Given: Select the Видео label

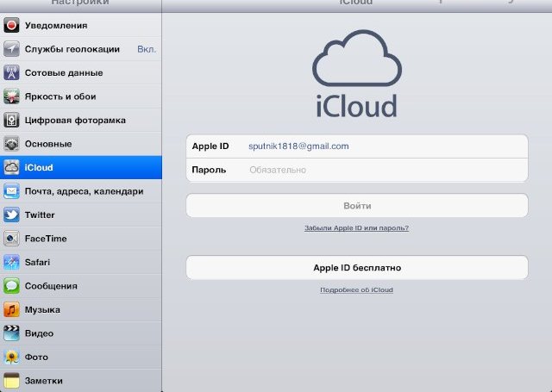Looking at the screenshot, I should tap(39, 333).
